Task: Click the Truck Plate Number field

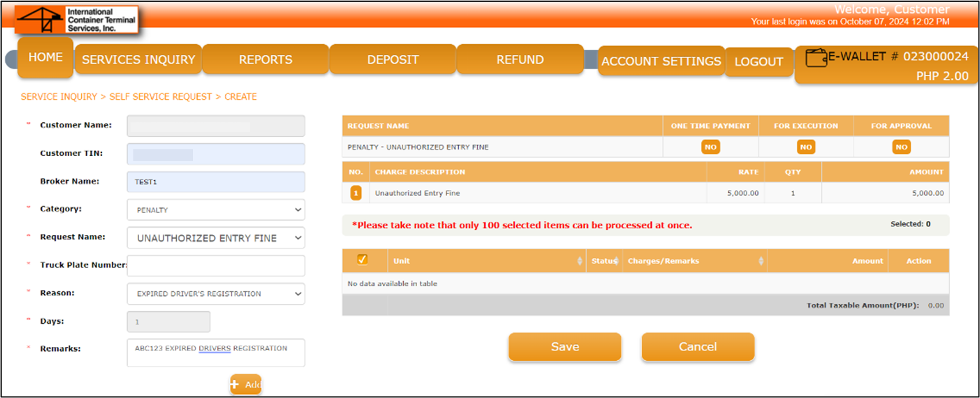Action: point(216,265)
